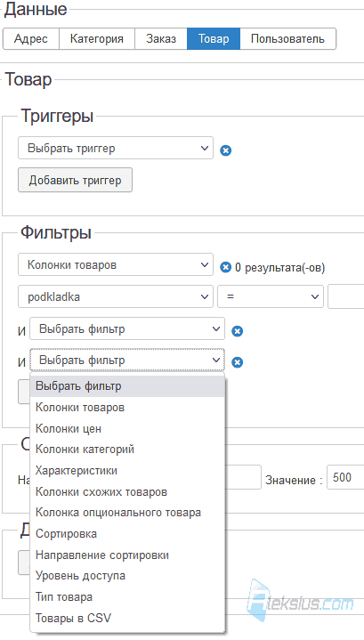Viewport: 364px width, 640px height.
Task: Choose Колонки схожих товаров option
Action: tap(127, 492)
